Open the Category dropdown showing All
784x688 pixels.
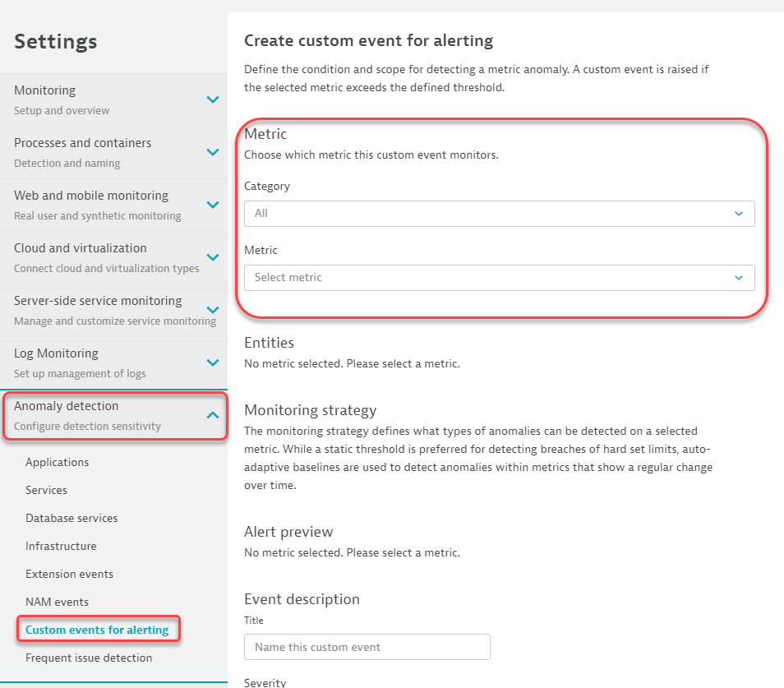coord(499,214)
